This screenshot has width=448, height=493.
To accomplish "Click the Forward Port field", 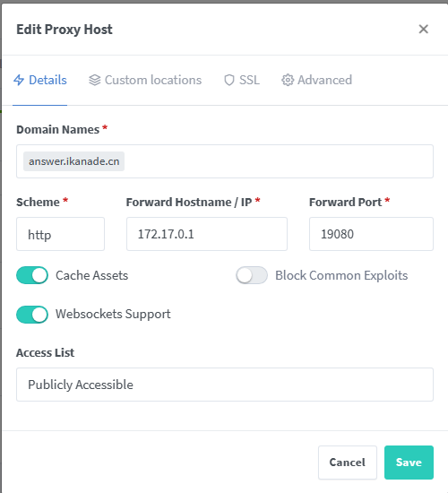I will click(371, 234).
